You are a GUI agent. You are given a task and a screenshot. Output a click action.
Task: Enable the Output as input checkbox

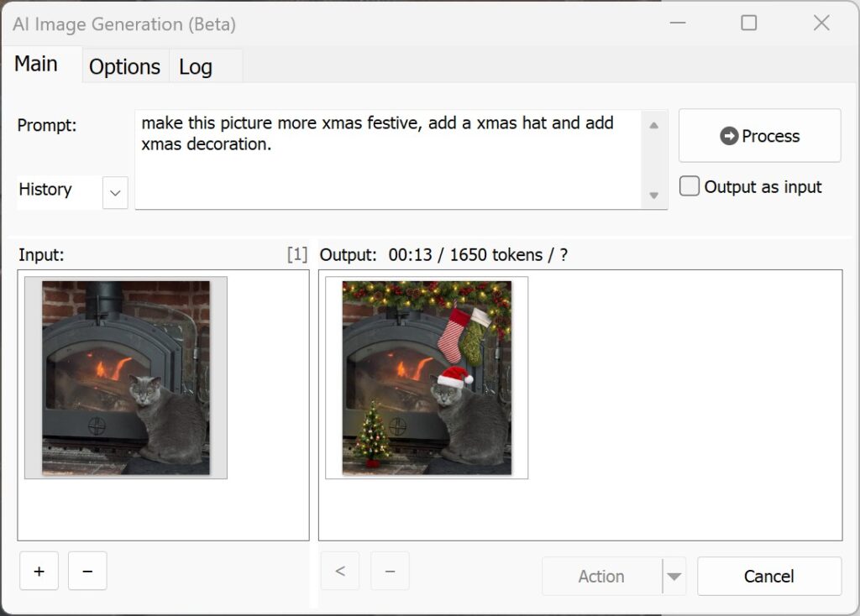(x=690, y=186)
